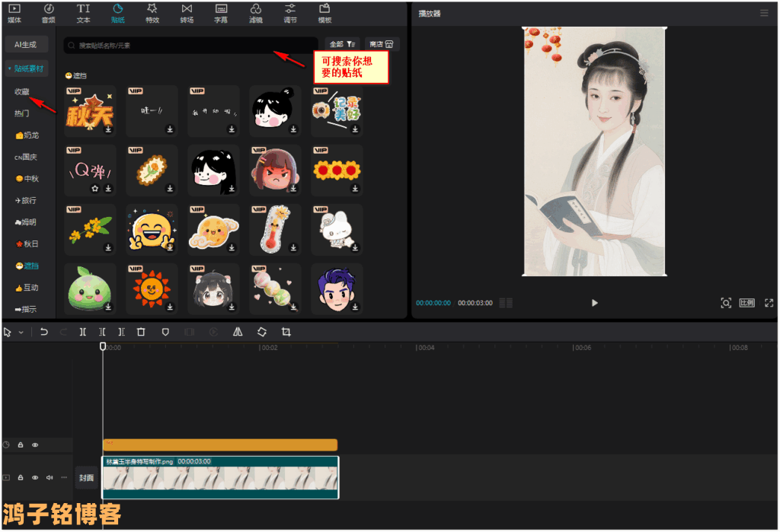Click the mirror flip icon
The height and width of the screenshot is (532, 780).
tap(237, 332)
